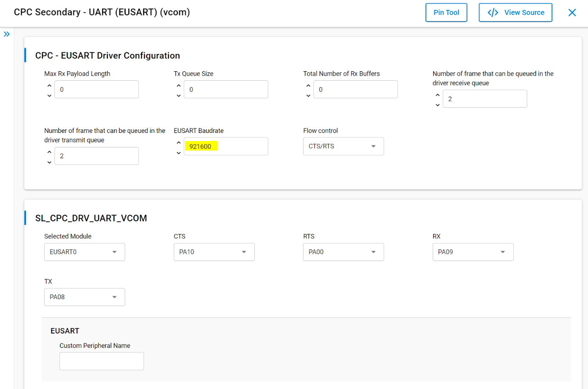This screenshot has height=389, width=588.
Task: Increment the EUSART Baudrate with up arrow
Action: tap(178, 142)
